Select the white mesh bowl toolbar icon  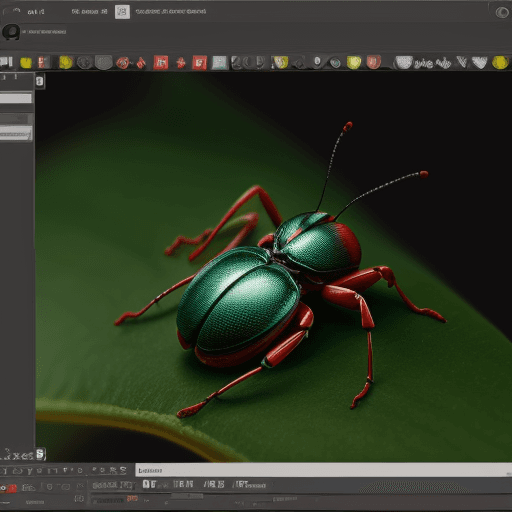coord(404,63)
